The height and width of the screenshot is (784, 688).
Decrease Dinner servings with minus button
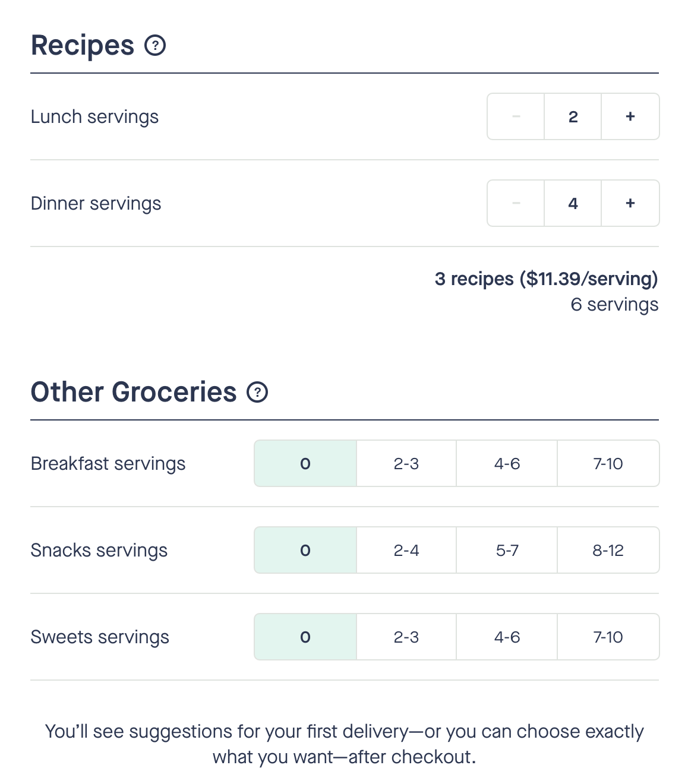[x=516, y=204]
